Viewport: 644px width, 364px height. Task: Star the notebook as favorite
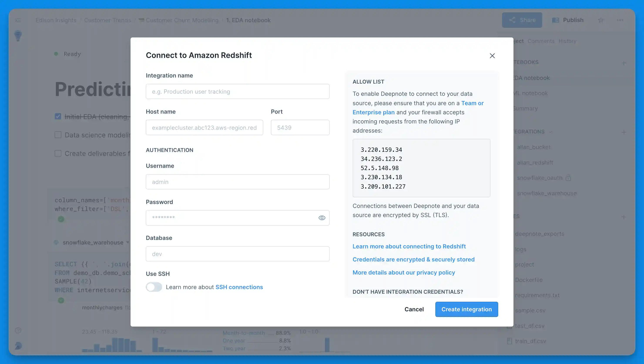(x=600, y=20)
